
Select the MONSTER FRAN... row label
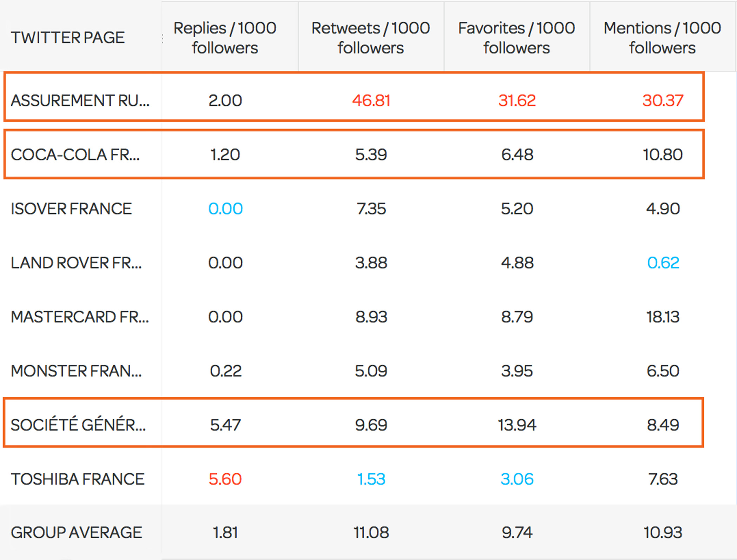click(76, 371)
